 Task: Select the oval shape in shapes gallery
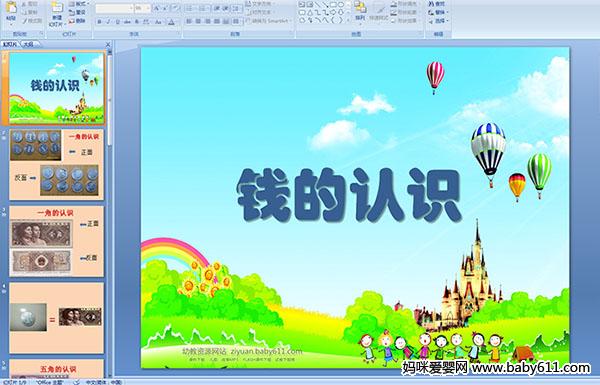point(341,5)
